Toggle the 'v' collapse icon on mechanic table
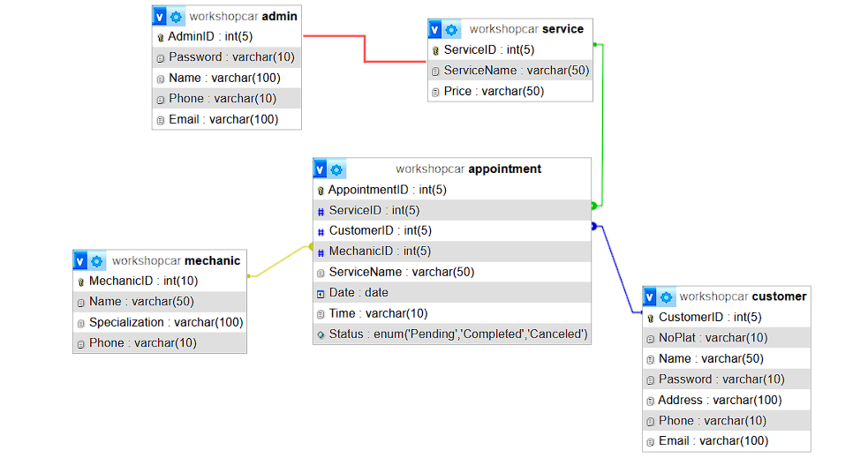Image resolution: width=868 pixels, height=473 pixels. click(80, 260)
